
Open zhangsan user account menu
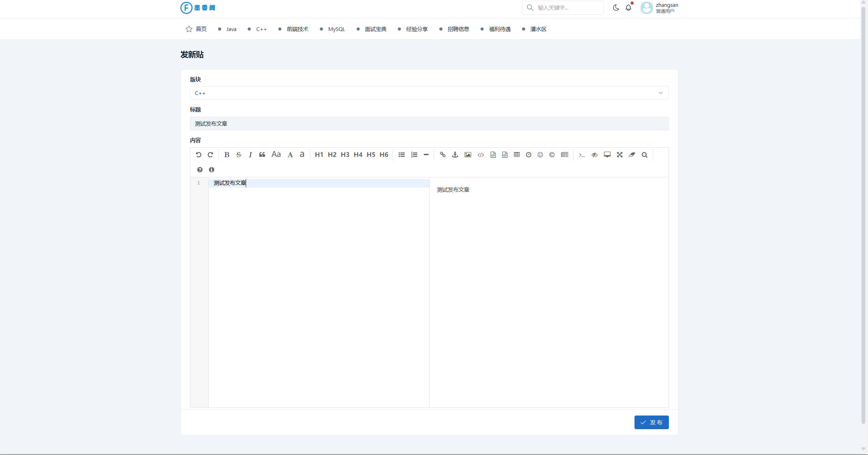pyautogui.click(x=659, y=7)
